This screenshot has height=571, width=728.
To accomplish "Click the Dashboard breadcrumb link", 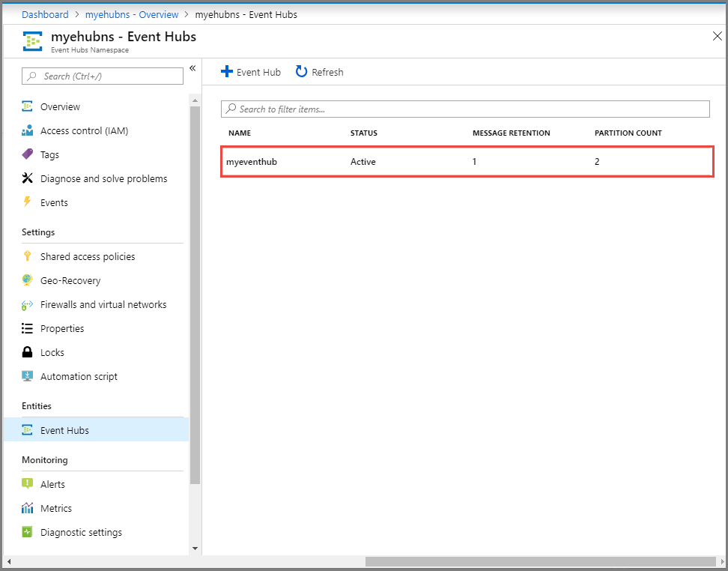I will tap(45, 14).
